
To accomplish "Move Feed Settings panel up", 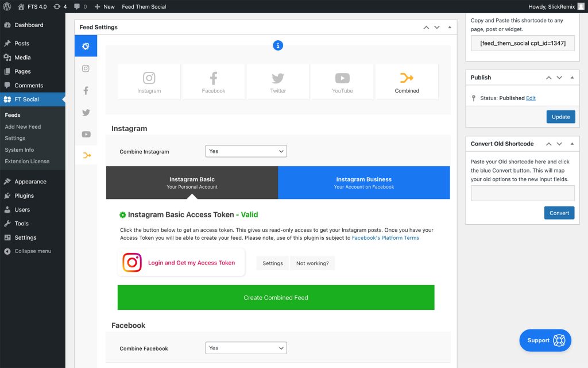I will (426, 28).
